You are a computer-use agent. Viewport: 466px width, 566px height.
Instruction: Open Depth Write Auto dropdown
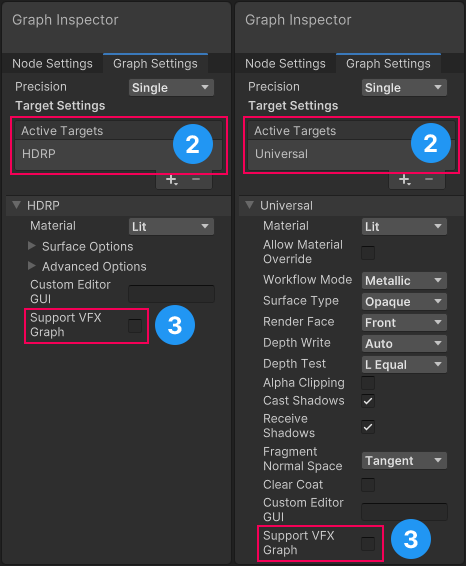coord(404,344)
